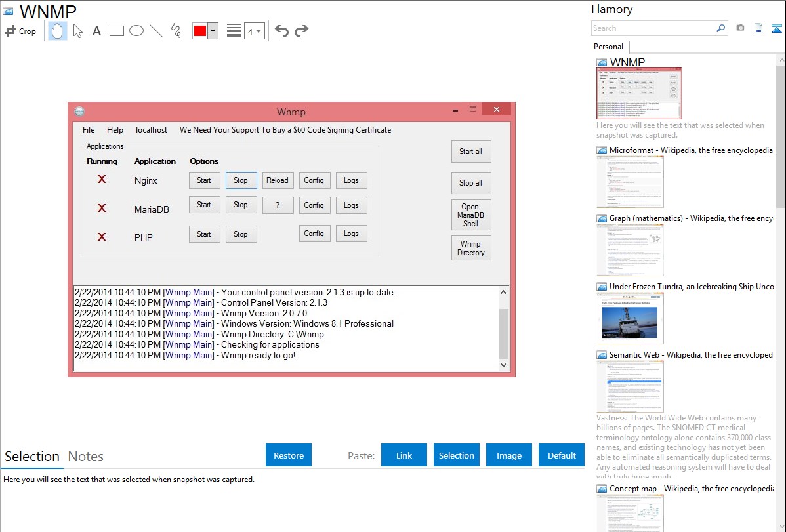Undo the last annotation

pos(281,31)
